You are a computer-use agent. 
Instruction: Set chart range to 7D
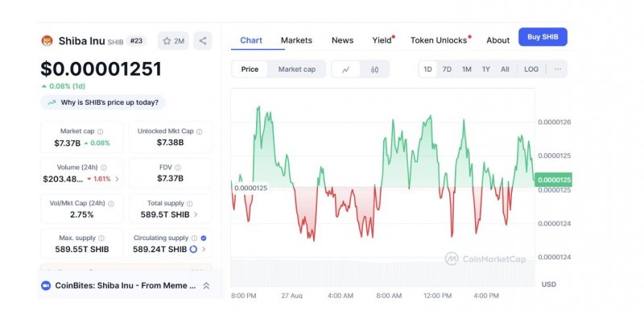pos(447,69)
